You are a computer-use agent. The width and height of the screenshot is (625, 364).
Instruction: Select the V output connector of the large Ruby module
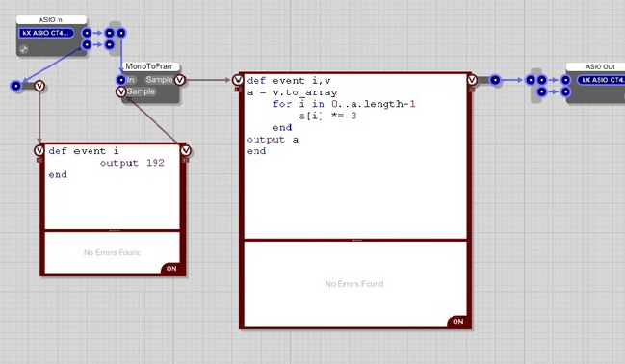coord(472,80)
